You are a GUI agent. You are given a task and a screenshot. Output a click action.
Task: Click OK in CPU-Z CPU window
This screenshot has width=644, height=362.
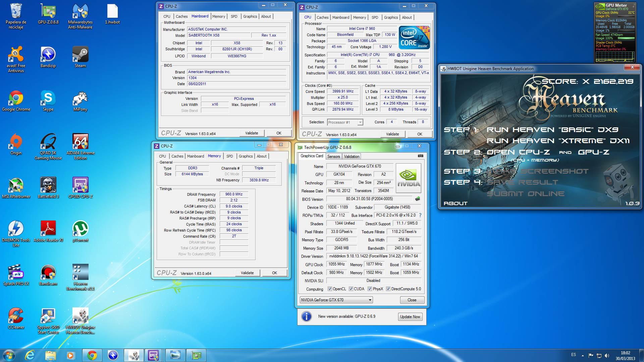point(420,134)
